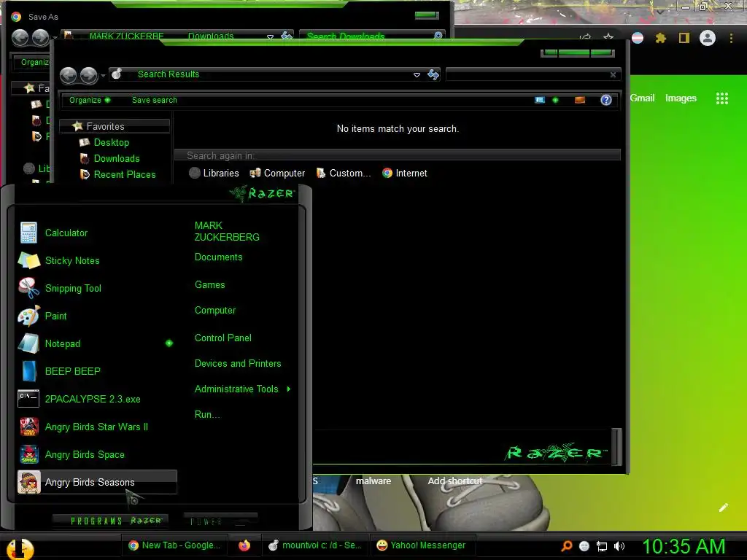Open the Organize dropdown menu
The width and height of the screenshot is (747, 560).
(90, 100)
